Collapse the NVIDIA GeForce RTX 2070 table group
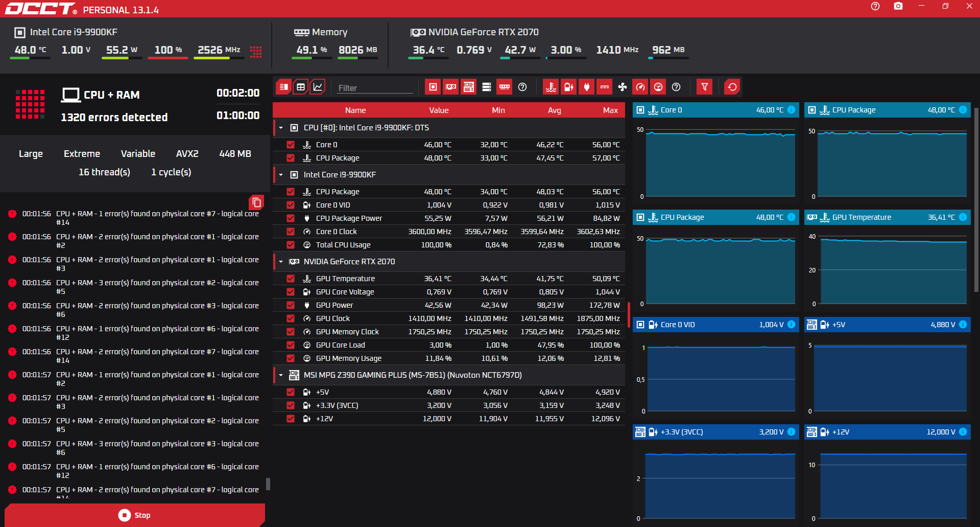Screen dimensions: 980x527 pyautogui.click(x=281, y=262)
